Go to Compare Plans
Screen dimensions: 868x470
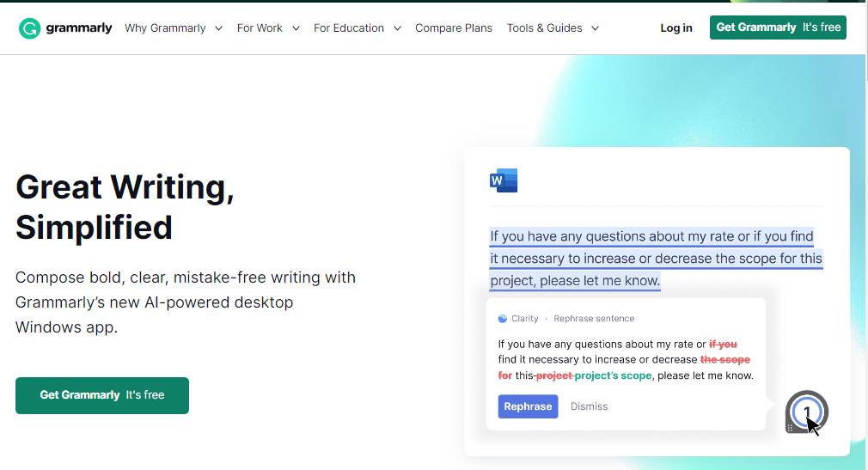(x=454, y=28)
